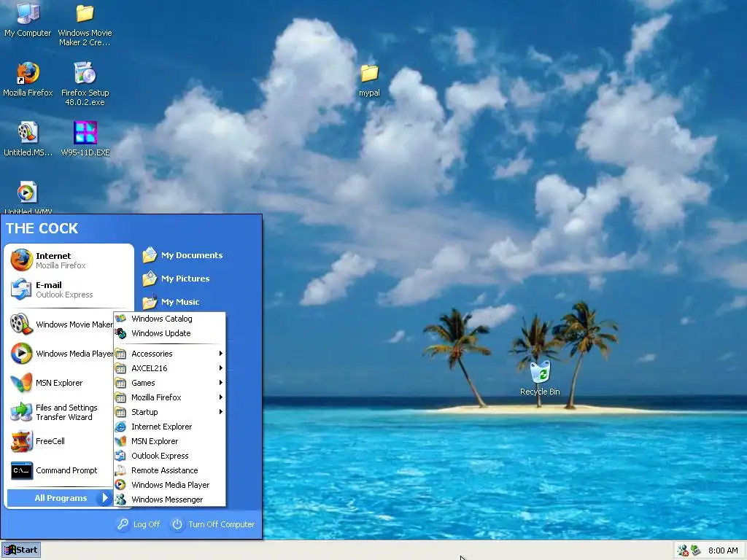
Task: Launch FreeCell game
Action: 61,441
